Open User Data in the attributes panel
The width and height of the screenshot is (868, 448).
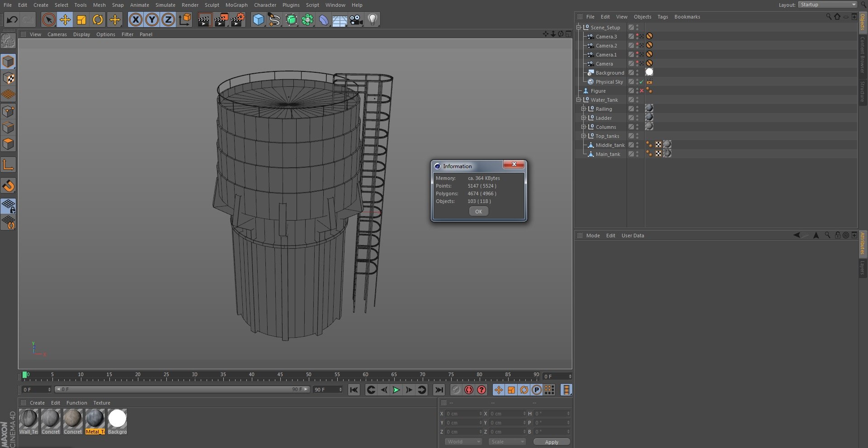632,236
